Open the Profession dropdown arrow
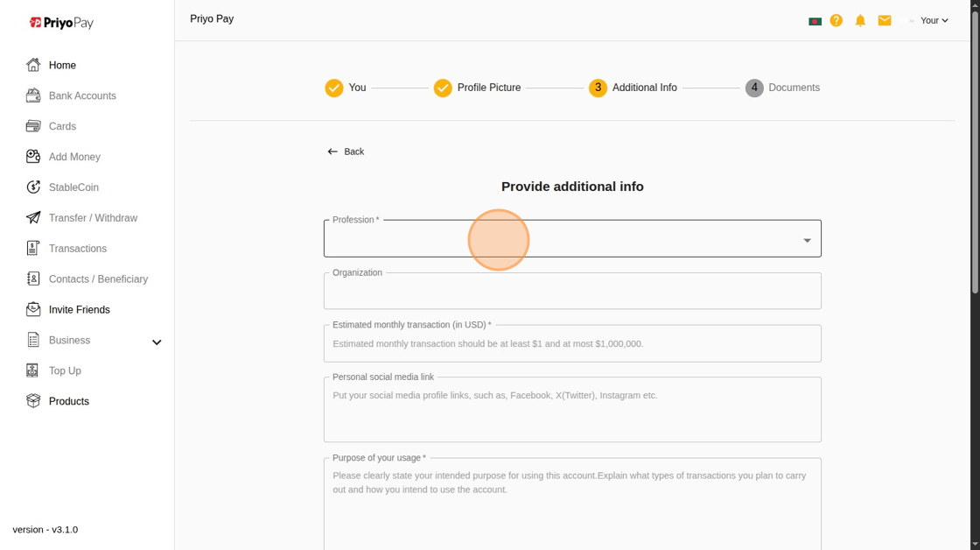 click(807, 240)
